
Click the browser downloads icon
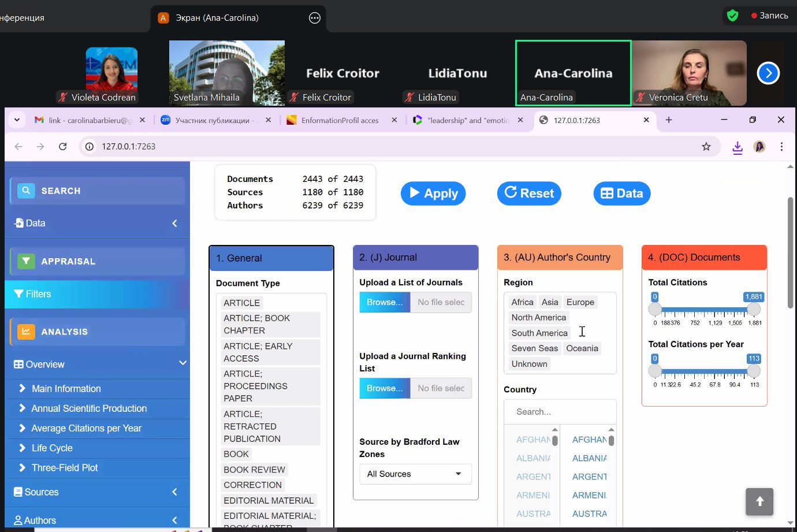pos(738,147)
